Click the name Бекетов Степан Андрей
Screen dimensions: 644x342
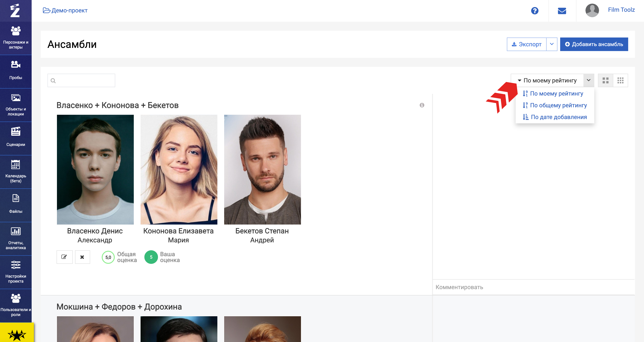(x=262, y=235)
